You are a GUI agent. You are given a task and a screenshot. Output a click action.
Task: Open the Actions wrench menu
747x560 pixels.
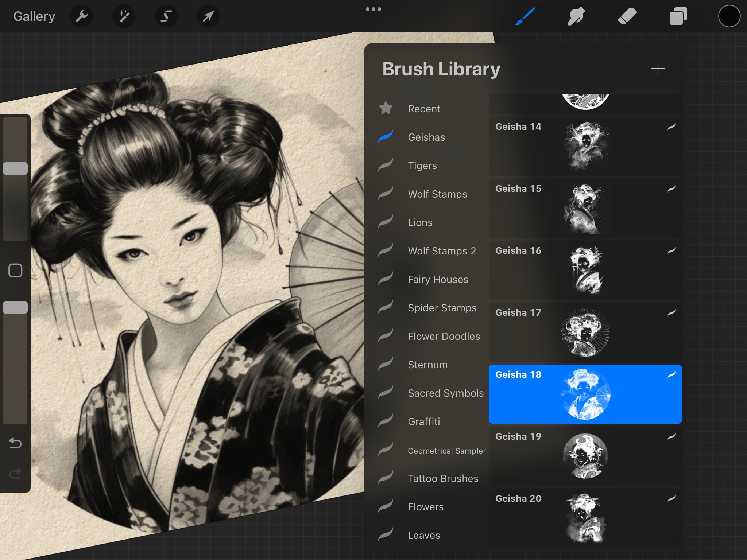coord(81,16)
